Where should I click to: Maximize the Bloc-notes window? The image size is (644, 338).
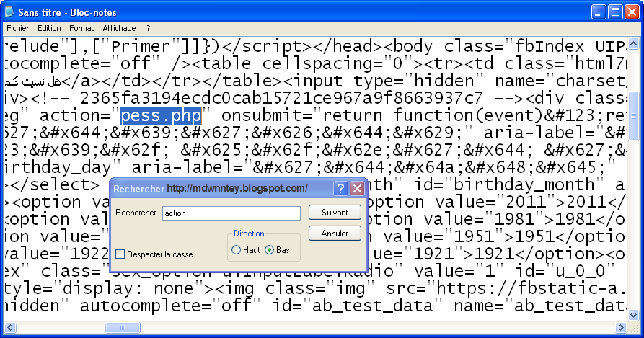(x=615, y=12)
